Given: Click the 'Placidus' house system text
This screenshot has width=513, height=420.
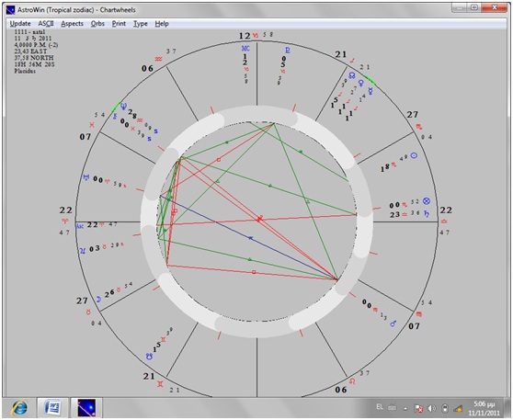Looking at the screenshot, I should tap(25, 71).
